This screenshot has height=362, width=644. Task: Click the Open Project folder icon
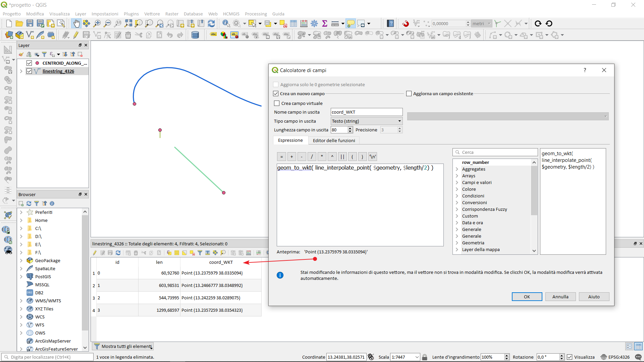point(19,23)
